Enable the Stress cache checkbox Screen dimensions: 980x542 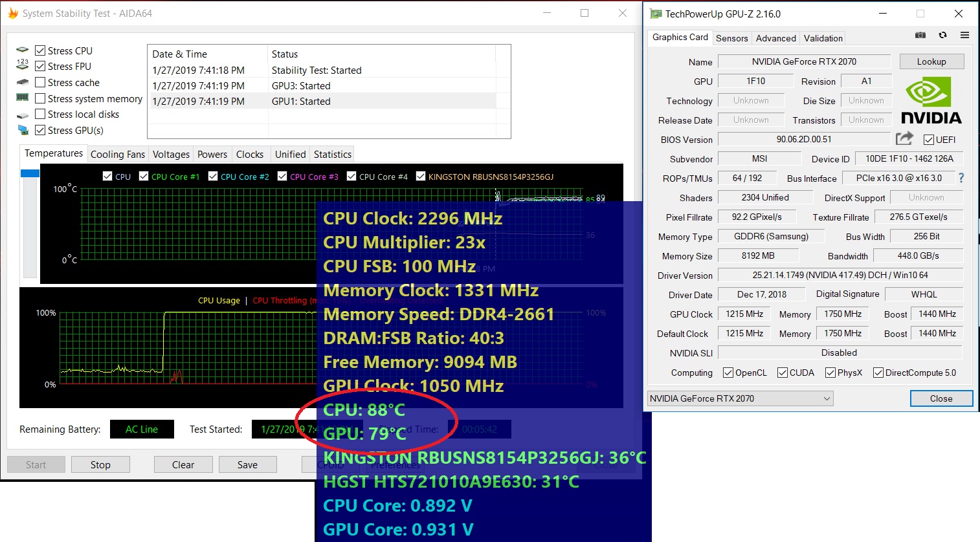click(x=40, y=82)
